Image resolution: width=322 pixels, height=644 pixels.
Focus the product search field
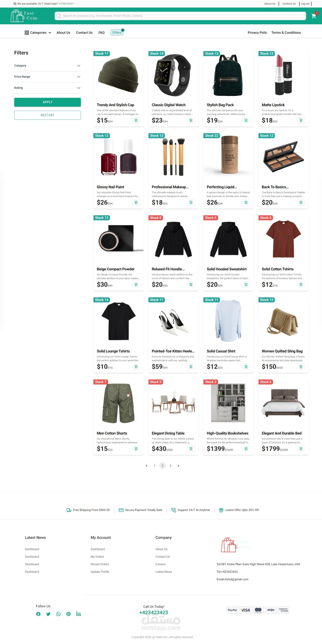pyautogui.click(x=180, y=16)
